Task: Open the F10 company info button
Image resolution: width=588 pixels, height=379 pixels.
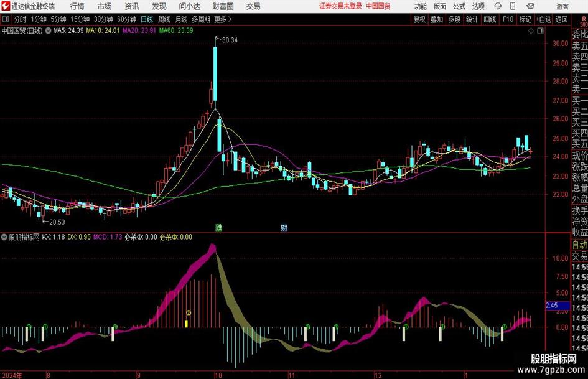Action: click(508, 19)
